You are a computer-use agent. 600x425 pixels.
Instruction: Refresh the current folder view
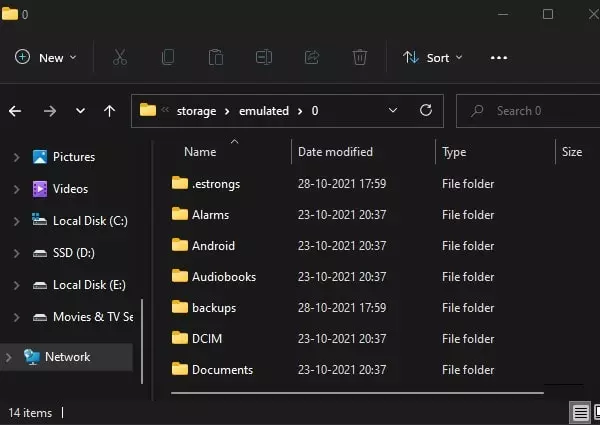(426, 111)
